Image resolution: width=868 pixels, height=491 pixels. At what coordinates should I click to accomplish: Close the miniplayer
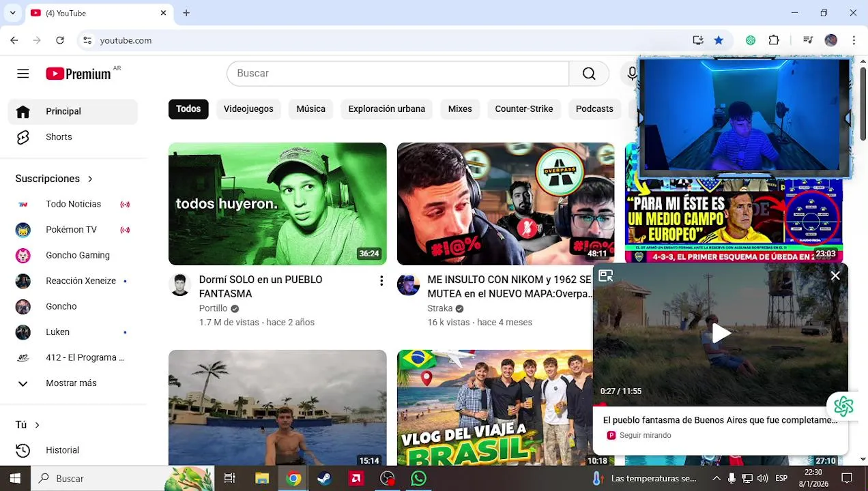(x=835, y=276)
